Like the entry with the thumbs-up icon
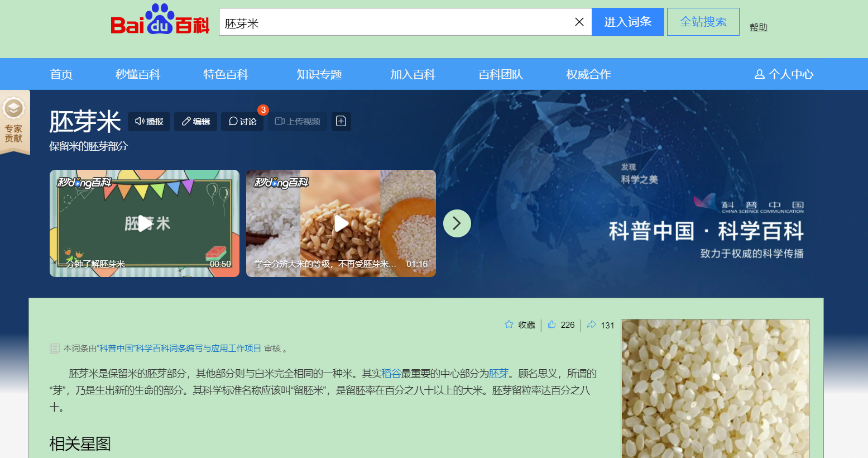868x458 pixels. (552, 325)
